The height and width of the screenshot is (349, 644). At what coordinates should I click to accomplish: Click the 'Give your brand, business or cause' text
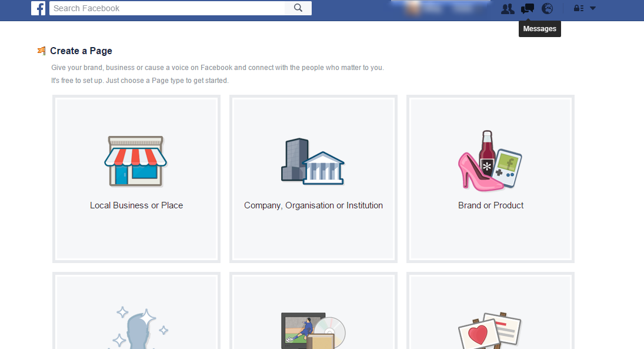click(218, 68)
